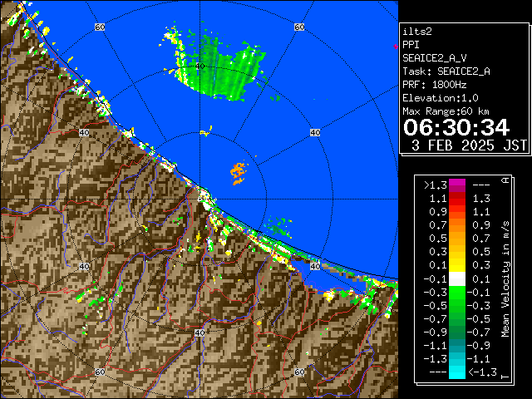
Task: Click the product name 'SEAICE2_A_V'
Action: 434,58
